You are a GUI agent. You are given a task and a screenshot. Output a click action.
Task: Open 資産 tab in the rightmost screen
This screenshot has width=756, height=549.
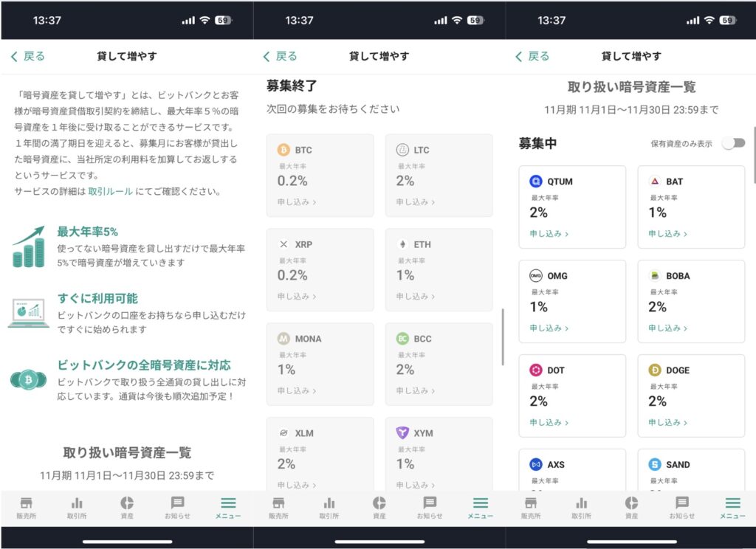coord(631,507)
